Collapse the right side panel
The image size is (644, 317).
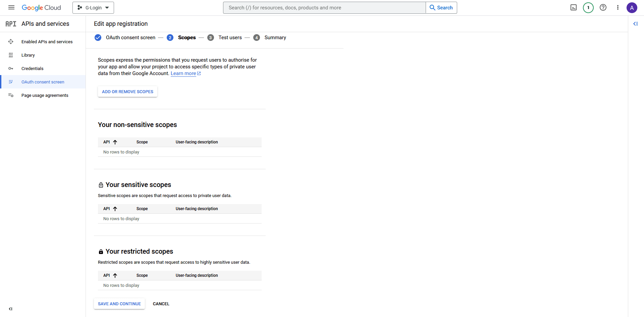click(x=636, y=24)
